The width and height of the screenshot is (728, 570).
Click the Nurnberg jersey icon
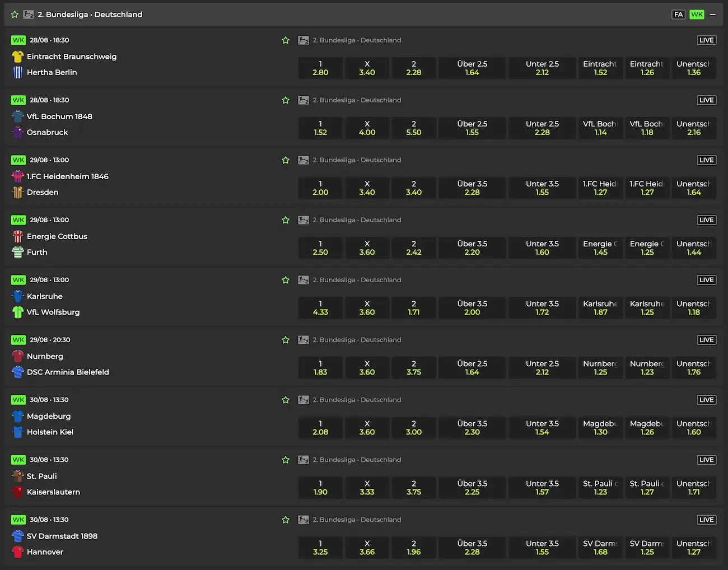click(x=18, y=356)
